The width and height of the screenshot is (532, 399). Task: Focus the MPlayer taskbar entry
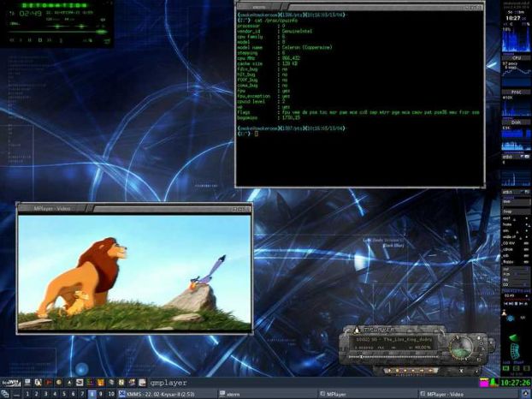[x=367, y=394]
